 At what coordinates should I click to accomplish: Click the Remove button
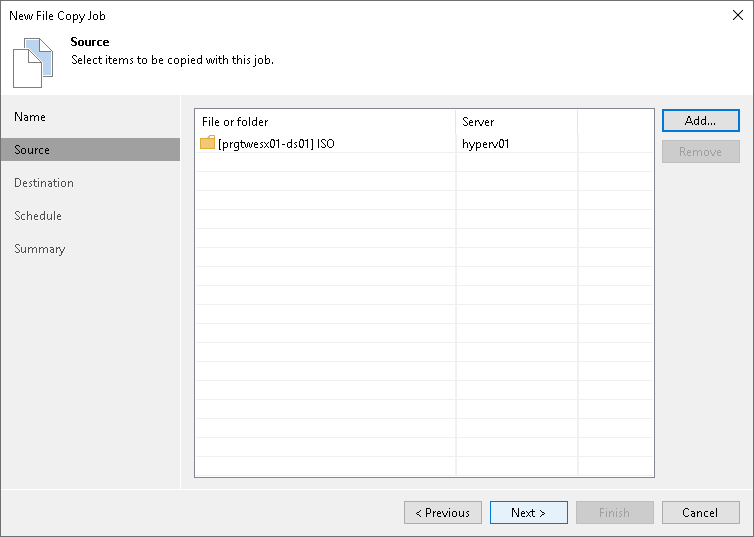pyautogui.click(x=700, y=152)
